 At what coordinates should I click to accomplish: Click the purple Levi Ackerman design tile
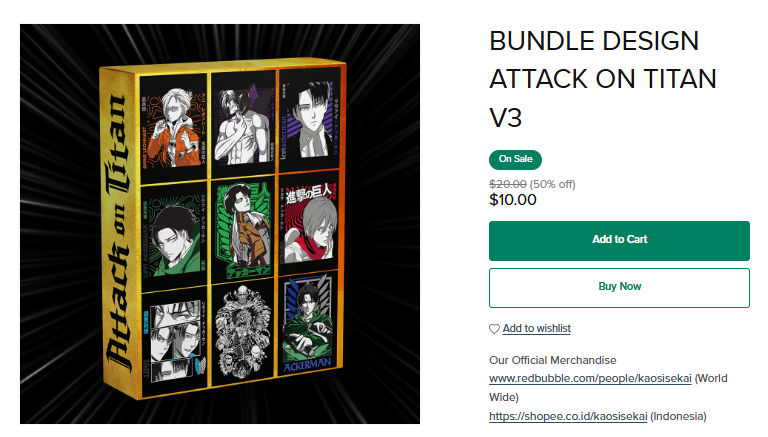click(x=310, y=118)
